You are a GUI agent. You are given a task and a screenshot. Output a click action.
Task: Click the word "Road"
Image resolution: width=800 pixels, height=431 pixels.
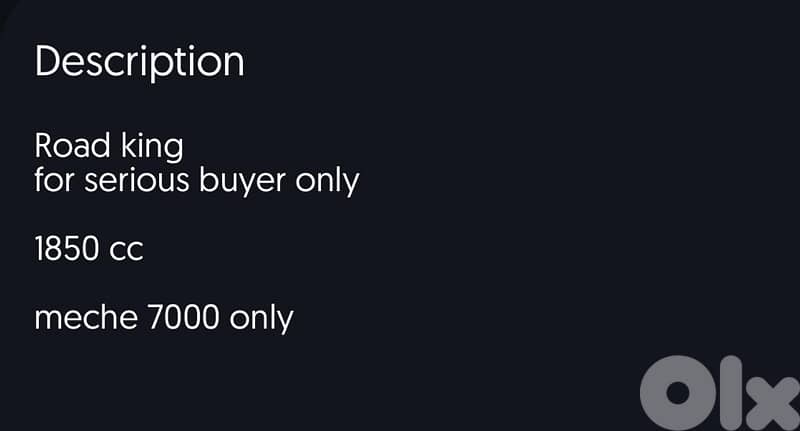[71, 146]
